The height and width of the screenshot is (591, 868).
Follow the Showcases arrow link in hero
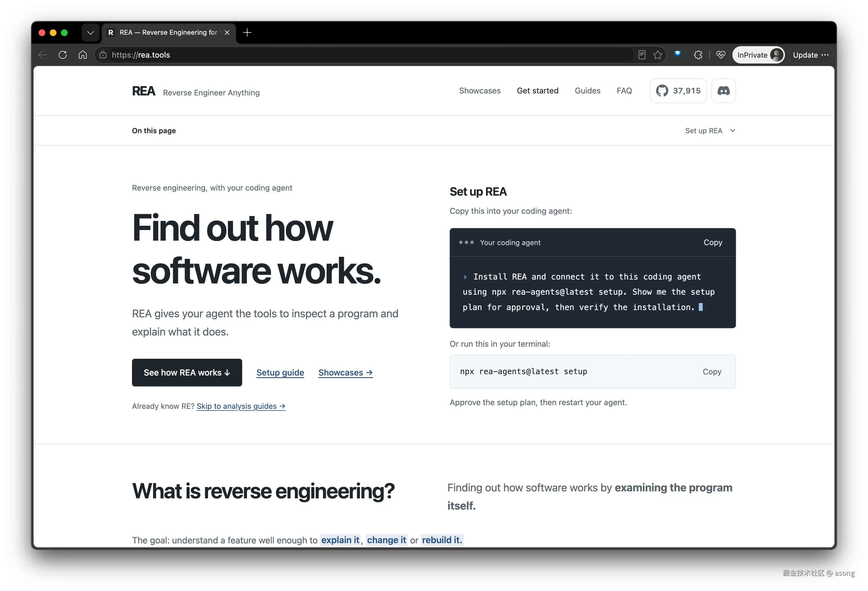[345, 373]
